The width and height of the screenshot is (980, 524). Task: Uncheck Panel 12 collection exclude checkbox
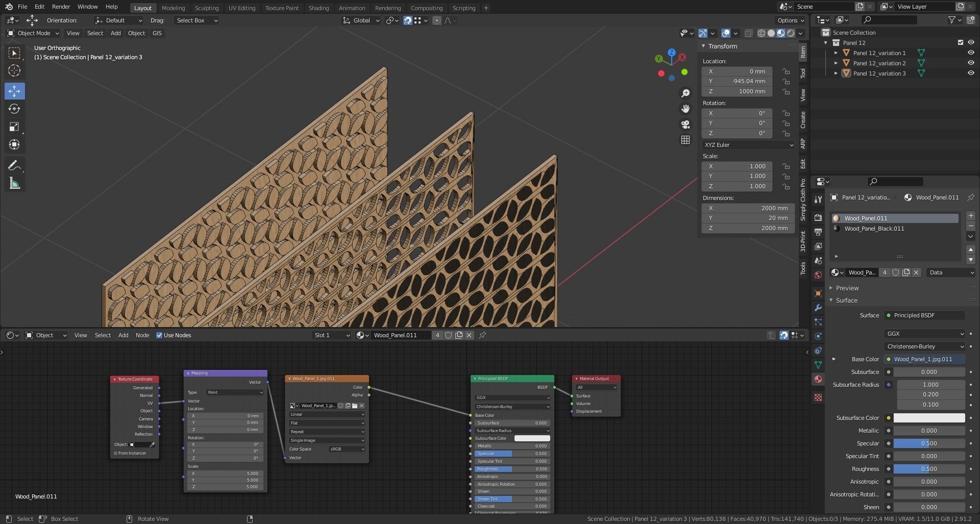click(x=960, y=43)
